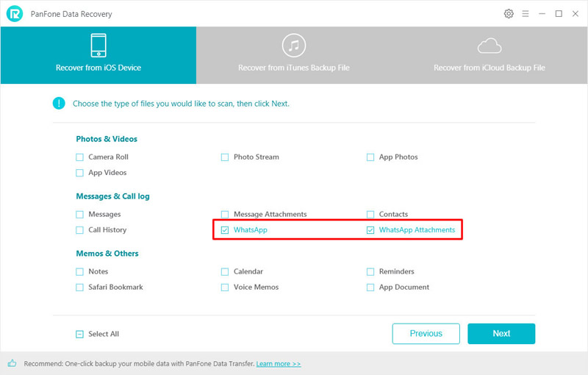The image size is (588, 375).
Task: Enable the App Document checkbox
Action: [370, 287]
